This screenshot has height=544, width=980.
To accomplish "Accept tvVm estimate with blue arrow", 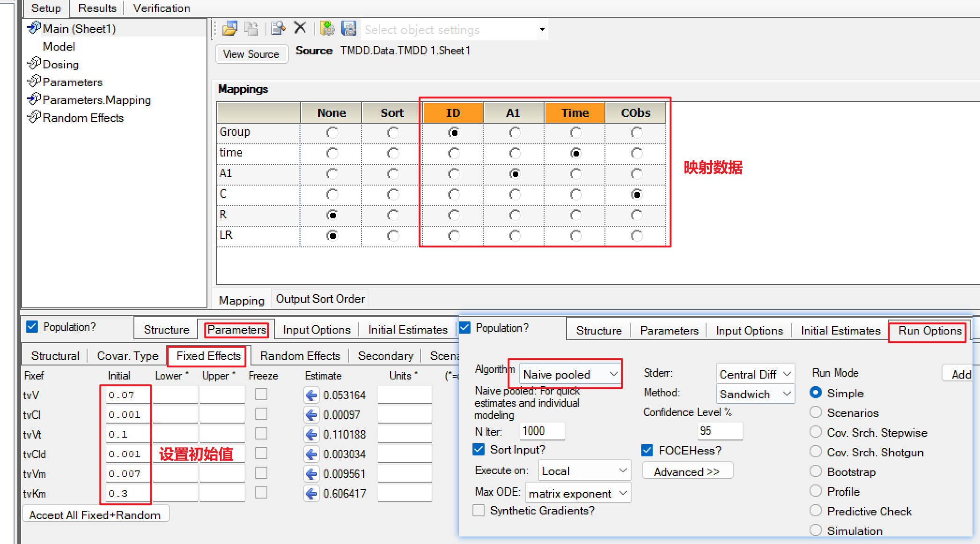I will tap(311, 474).
